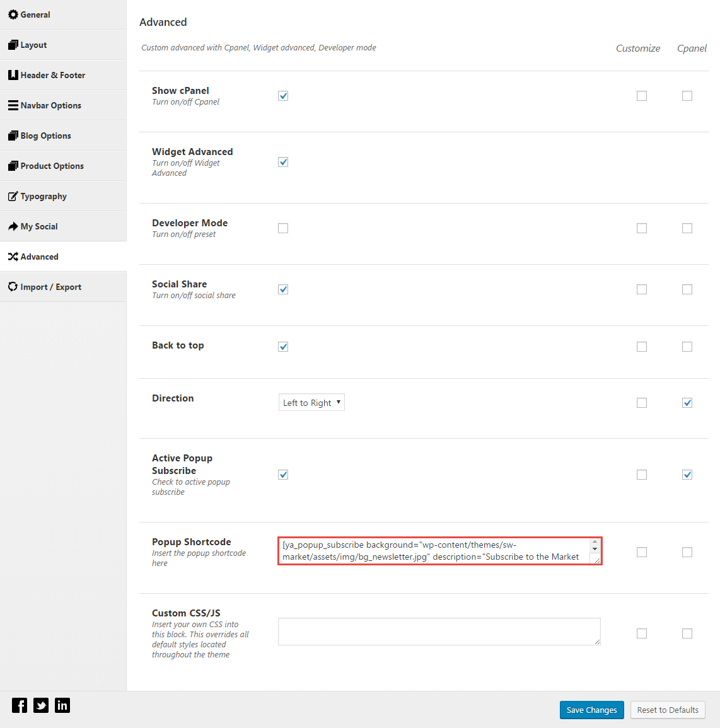This screenshot has height=728, width=720.
Task: Disable Widget Advanced checkbox
Action: click(x=283, y=162)
